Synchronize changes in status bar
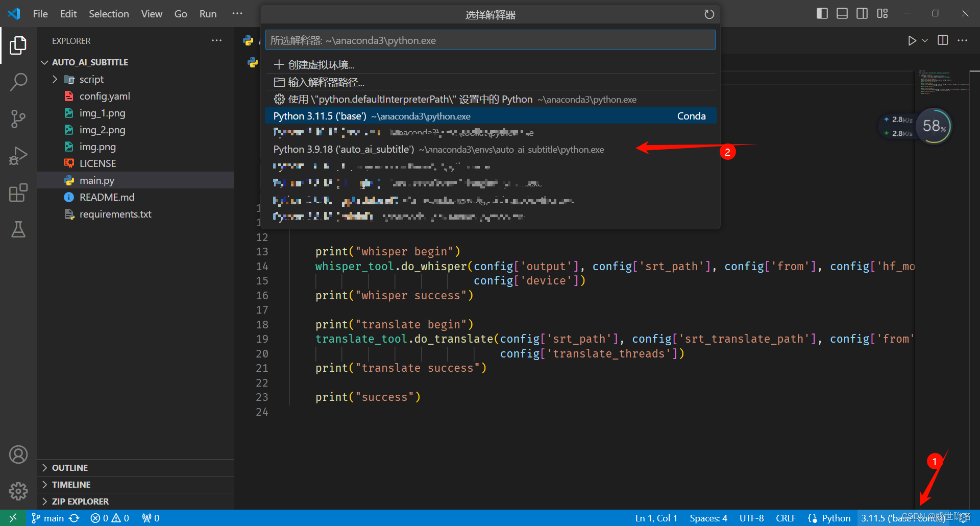This screenshot has width=980, height=526. click(x=75, y=518)
